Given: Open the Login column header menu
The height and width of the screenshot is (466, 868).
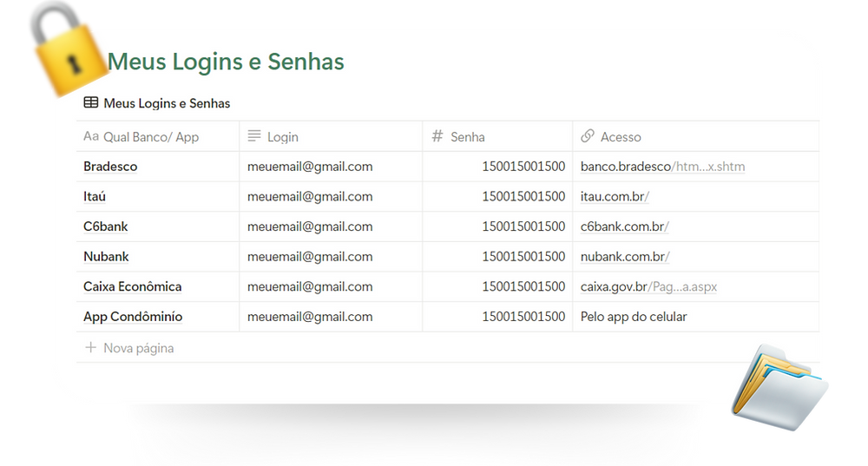Looking at the screenshot, I should 283,137.
